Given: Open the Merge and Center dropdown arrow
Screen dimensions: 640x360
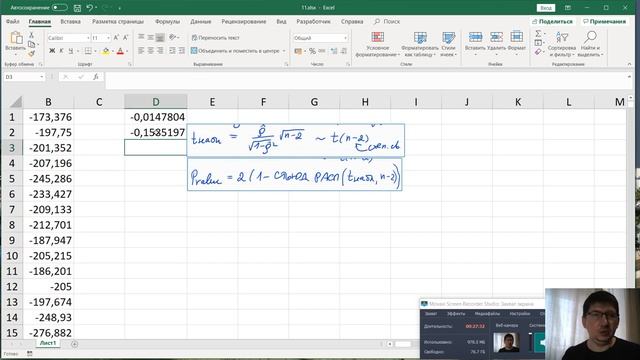Looking at the screenshot, I should click(284, 51).
